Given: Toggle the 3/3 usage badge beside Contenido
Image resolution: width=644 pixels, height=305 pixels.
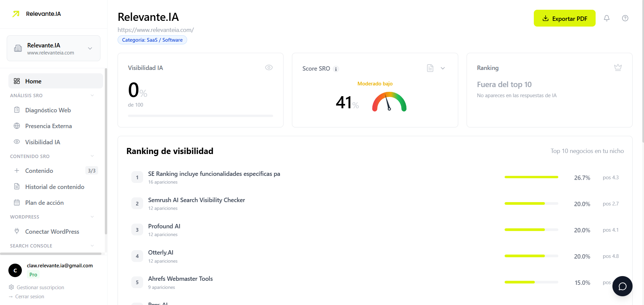Looking at the screenshot, I should point(92,170).
